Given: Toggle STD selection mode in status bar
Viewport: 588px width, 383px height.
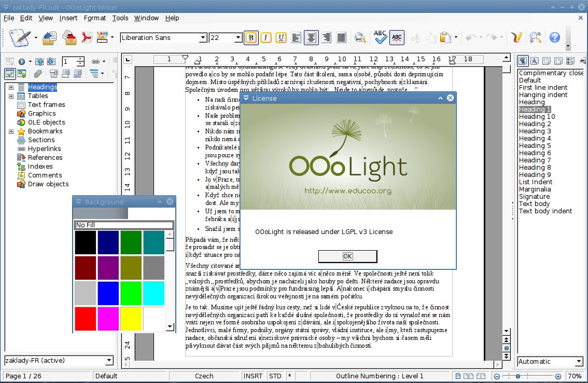Looking at the screenshot, I should pyautogui.click(x=275, y=376).
